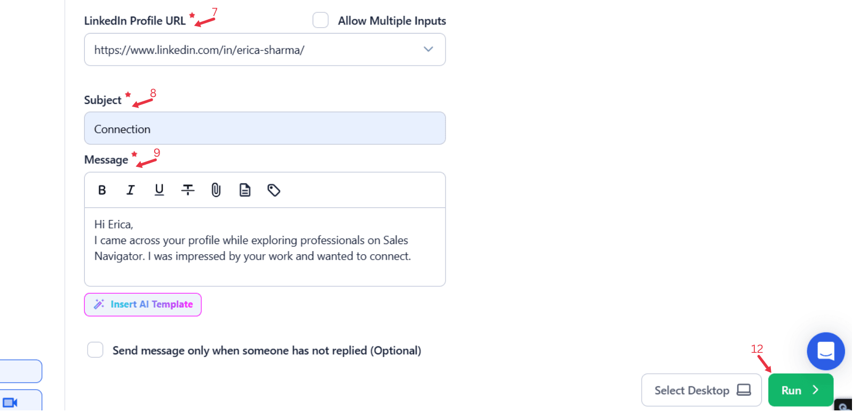Insert a tag using the tag icon
Image resolution: width=868 pixels, height=420 pixels.
pos(273,190)
